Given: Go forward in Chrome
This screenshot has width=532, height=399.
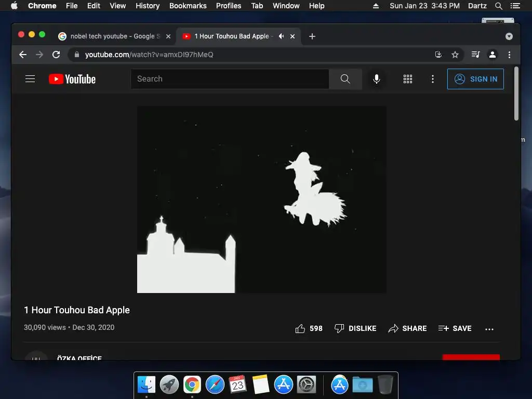Looking at the screenshot, I should click(x=39, y=55).
